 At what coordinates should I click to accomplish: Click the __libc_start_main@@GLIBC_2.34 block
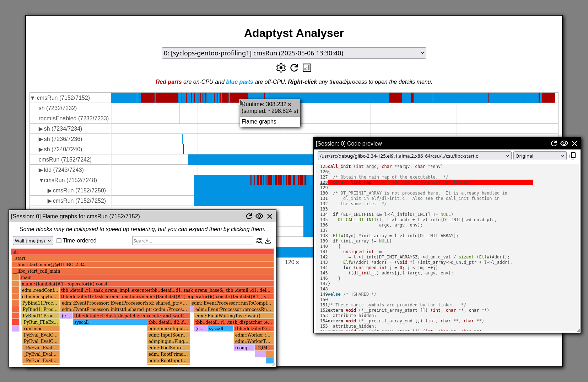pyautogui.click(x=142, y=264)
